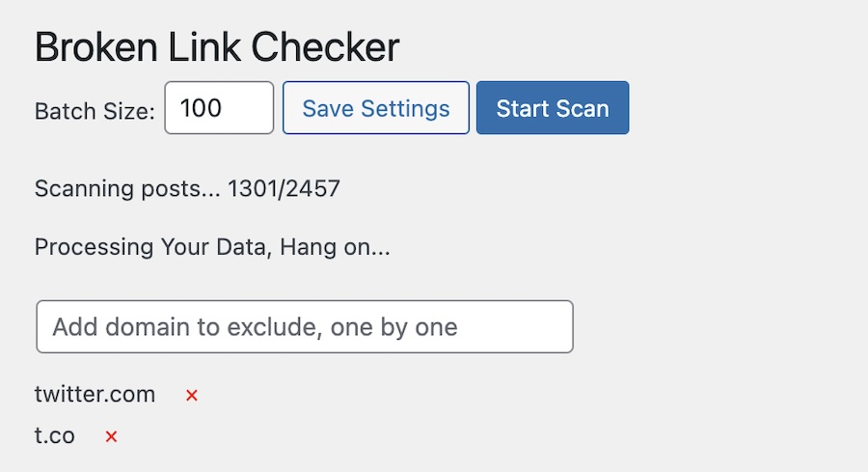The width and height of the screenshot is (868, 472).
Task: Click the Save Settings button
Action: [x=375, y=107]
